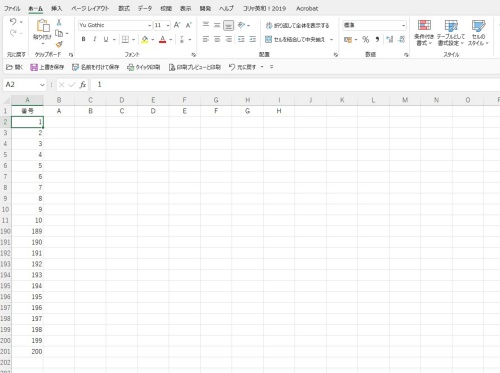Activate the Format Painter brush icon
500x373 pixels.
(59, 44)
